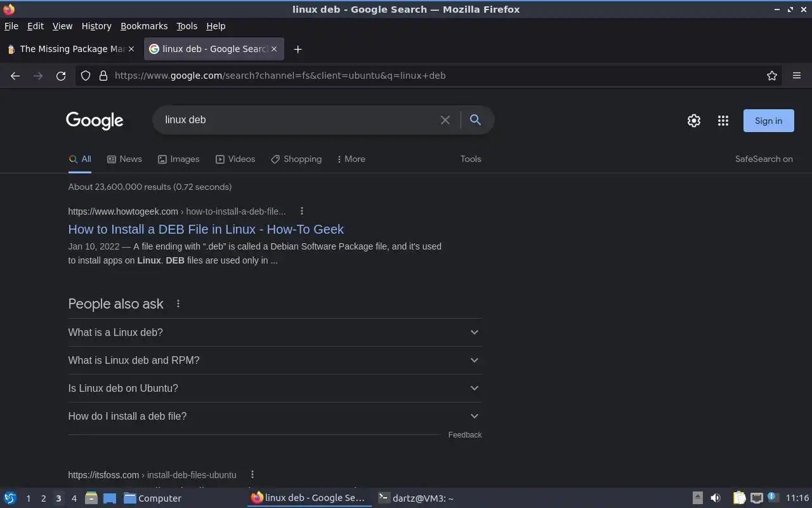This screenshot has height=508, width=812.
Task: Switch to Images search results
Action: point(178,159)
